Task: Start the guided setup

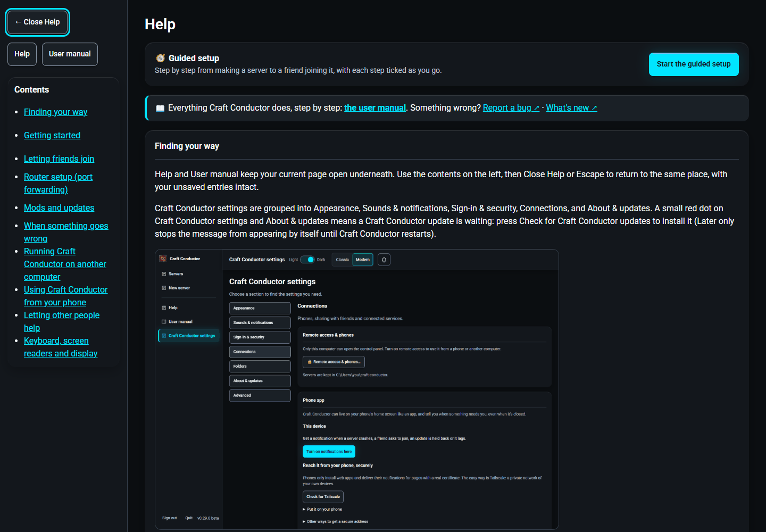Action: (x=694, y=64)
